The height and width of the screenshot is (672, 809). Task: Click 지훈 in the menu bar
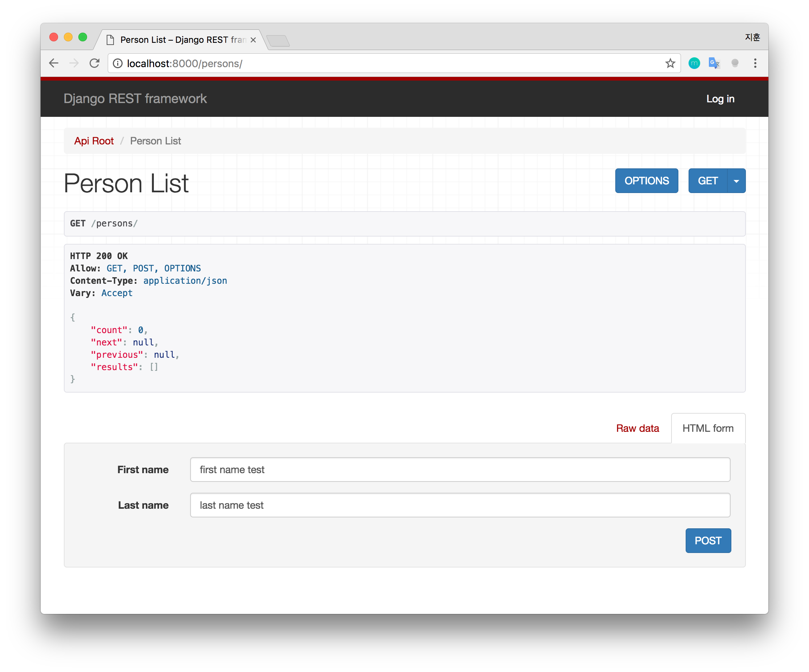coord(753,37)
